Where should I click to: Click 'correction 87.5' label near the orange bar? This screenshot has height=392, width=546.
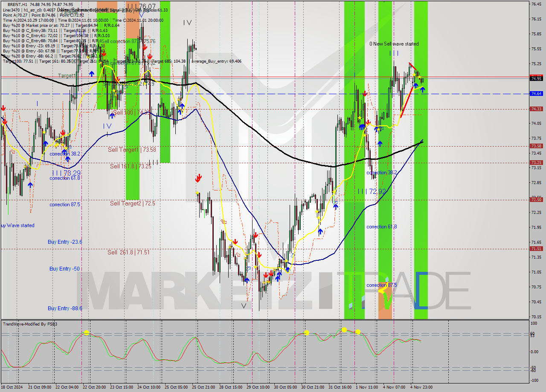(x=382, y=285)
